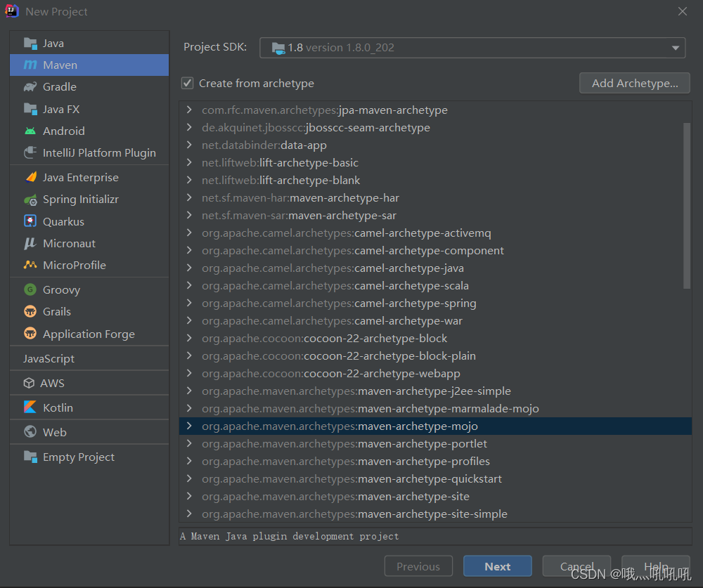Select maven-archetype-har row

(435, 197)
